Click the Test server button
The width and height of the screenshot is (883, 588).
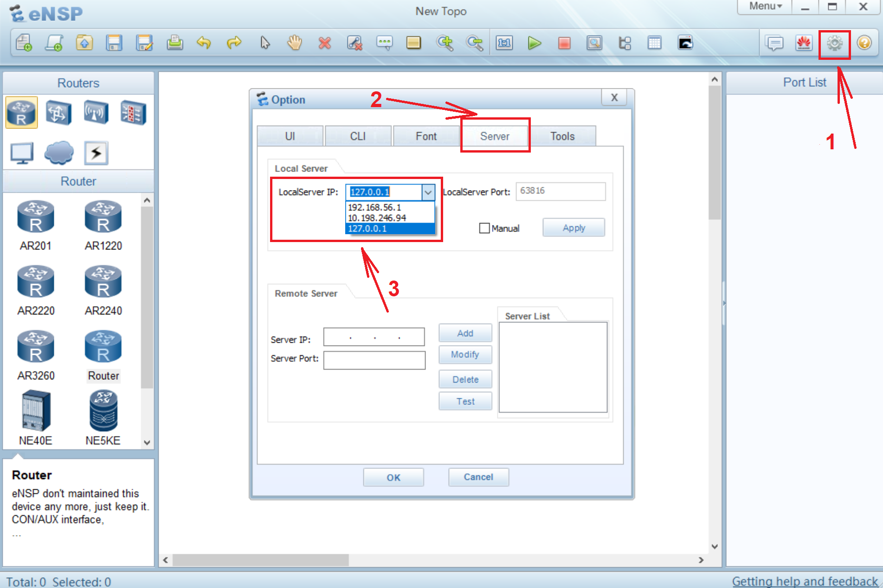(x=465, y=401)
